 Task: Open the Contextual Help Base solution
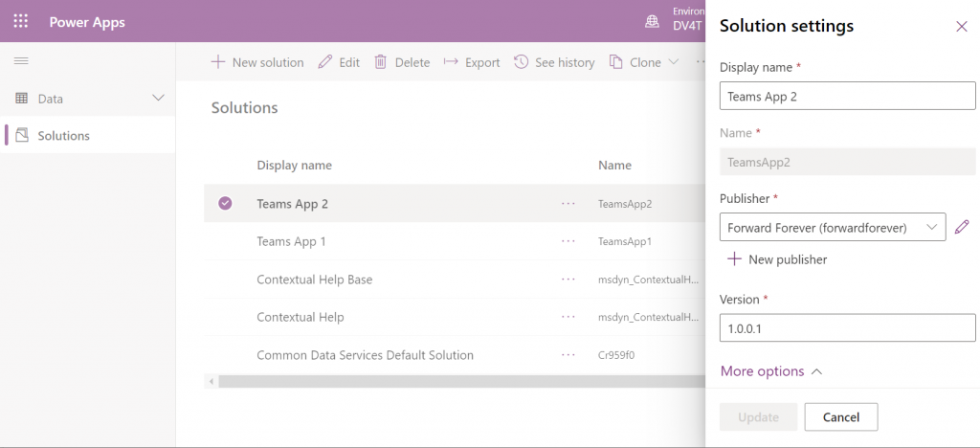pyautogui.click(x=314, y=280)
